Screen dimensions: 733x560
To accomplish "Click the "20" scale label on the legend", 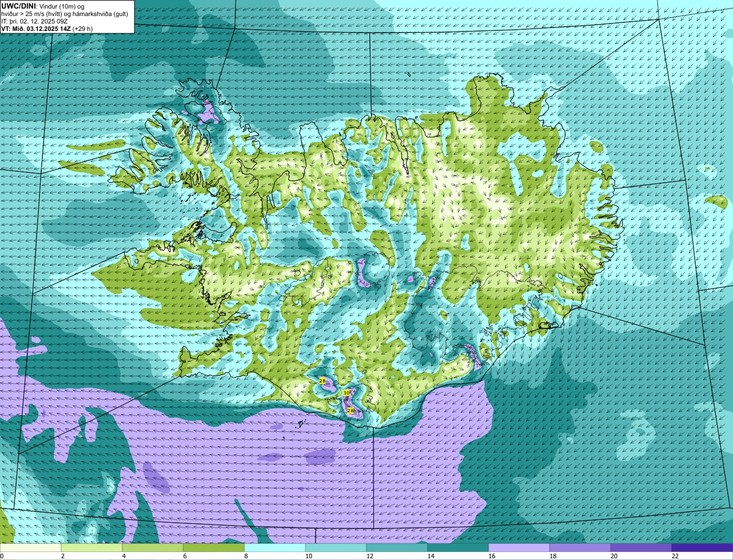I will [x=614, y=556].
